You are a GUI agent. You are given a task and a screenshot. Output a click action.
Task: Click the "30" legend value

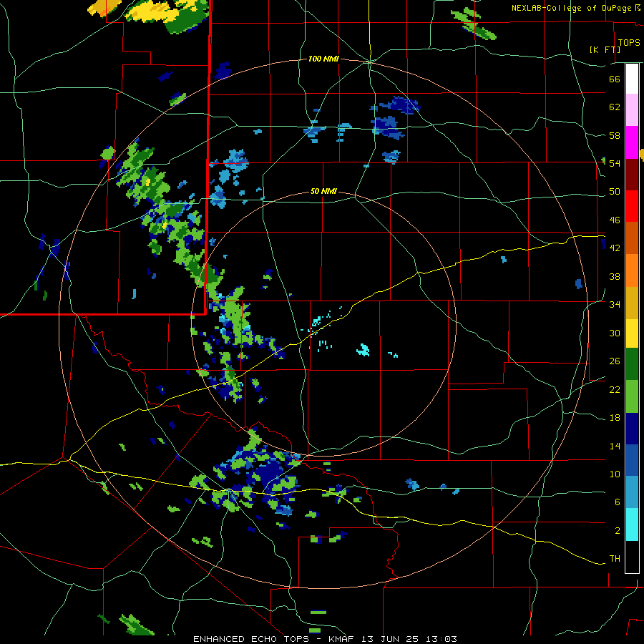point(615,333)
